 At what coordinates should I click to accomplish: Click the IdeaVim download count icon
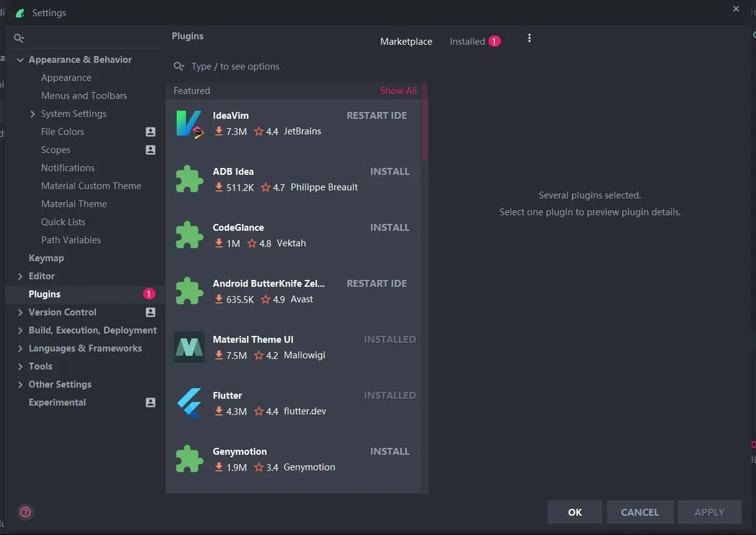[219, 131]
